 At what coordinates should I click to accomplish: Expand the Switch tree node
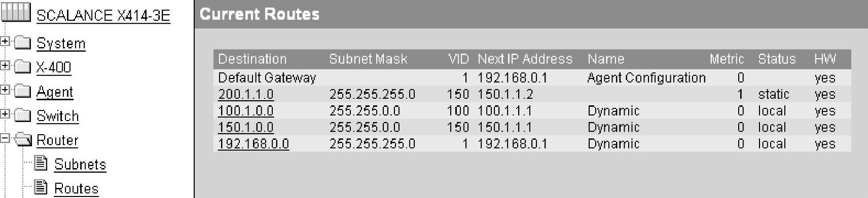point(5,114)
